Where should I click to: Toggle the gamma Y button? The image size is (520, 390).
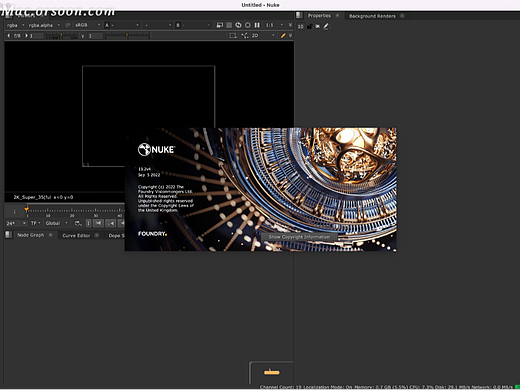[x=83, y=36]
